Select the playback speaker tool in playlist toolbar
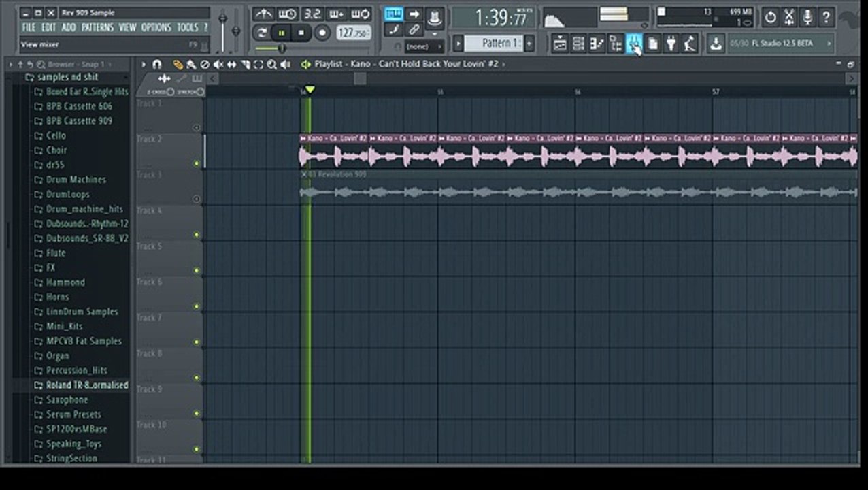The width and height of the screenshot is (868, 490). pyautogui.click(x=285, y=65)
